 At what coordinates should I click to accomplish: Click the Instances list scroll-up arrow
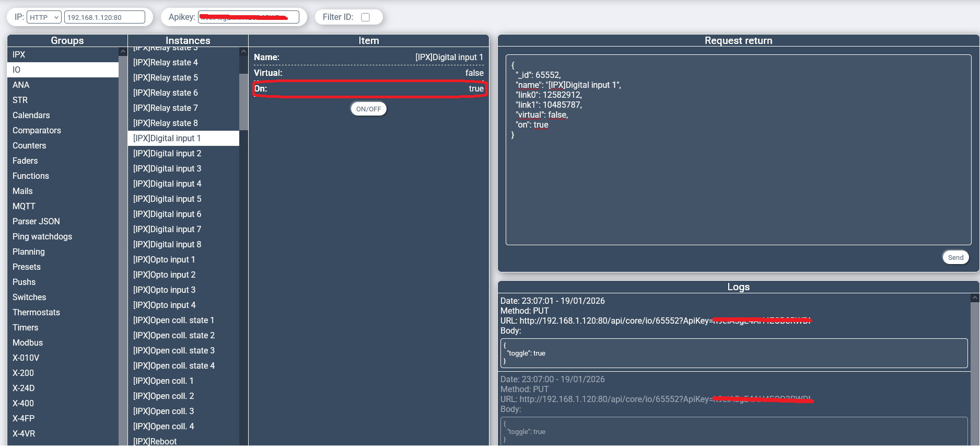[x=243, y=52]
